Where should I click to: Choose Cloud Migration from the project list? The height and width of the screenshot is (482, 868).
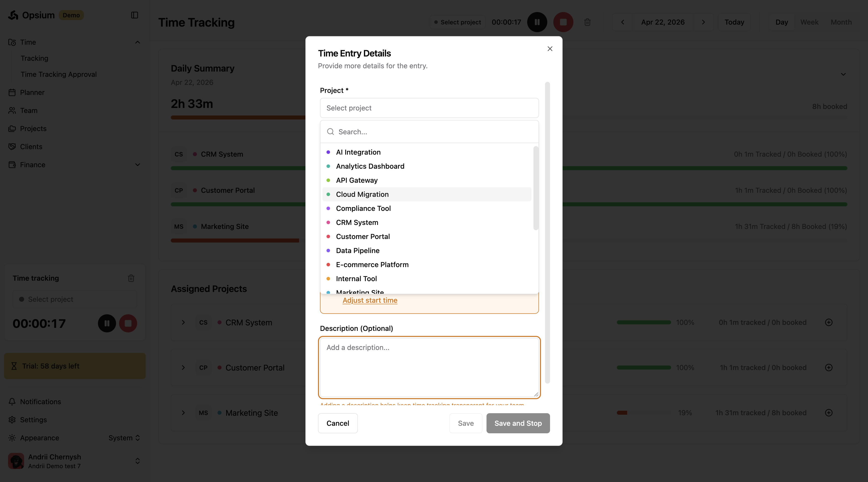362,194
